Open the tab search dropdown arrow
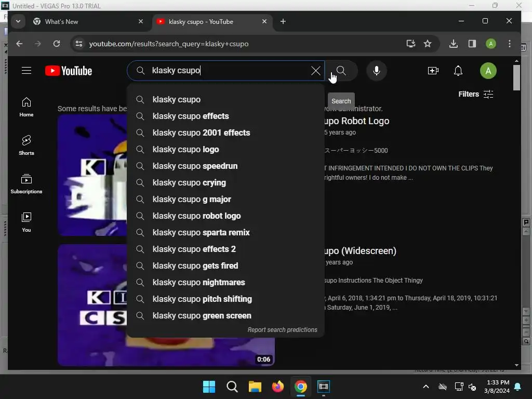532x399 pixels. point(18,21)
